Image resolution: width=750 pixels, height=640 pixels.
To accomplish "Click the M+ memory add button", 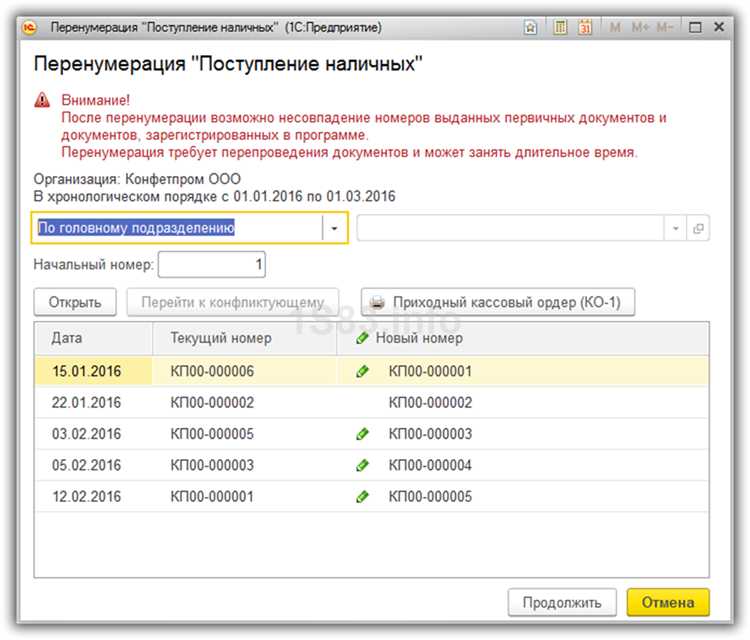I will coord(640,27).
